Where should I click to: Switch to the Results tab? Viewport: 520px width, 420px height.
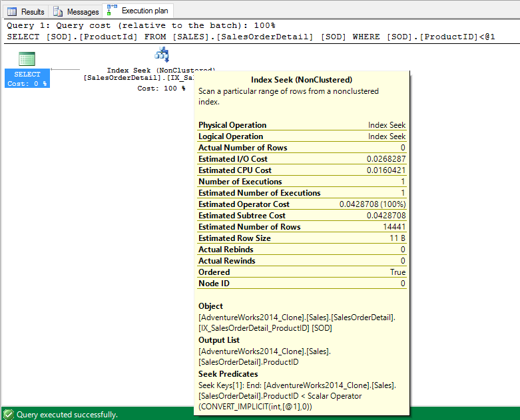pyautogui.click(x=26, y=11)
